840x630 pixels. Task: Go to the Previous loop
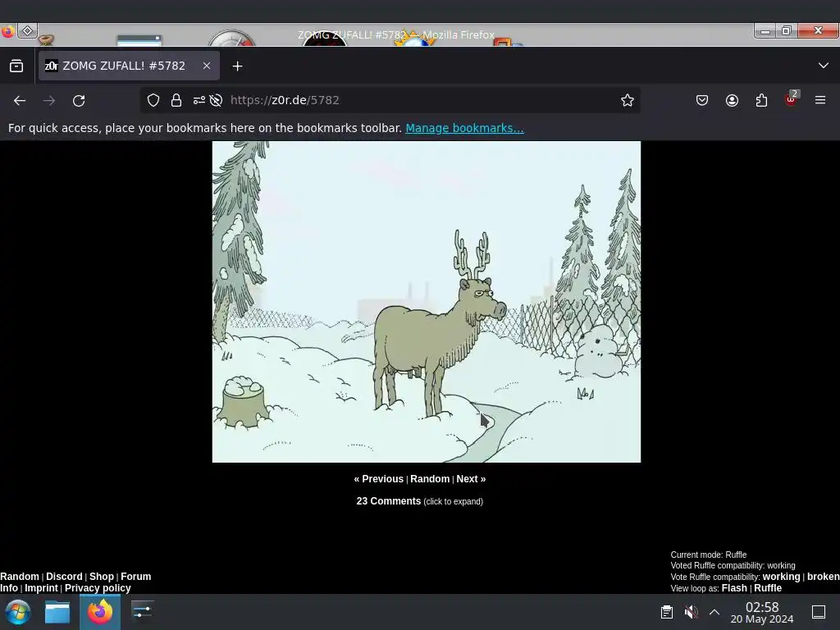click(x=378, y=479)
